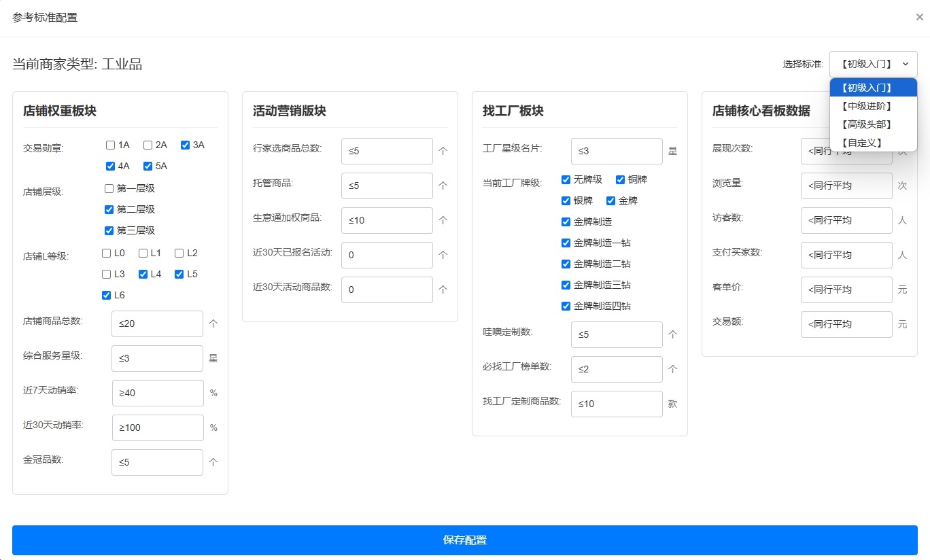The image size is (930, 560).
Task: Uncheck the 银牌 factory badge checkbox
Action: [x=566, y=200]
